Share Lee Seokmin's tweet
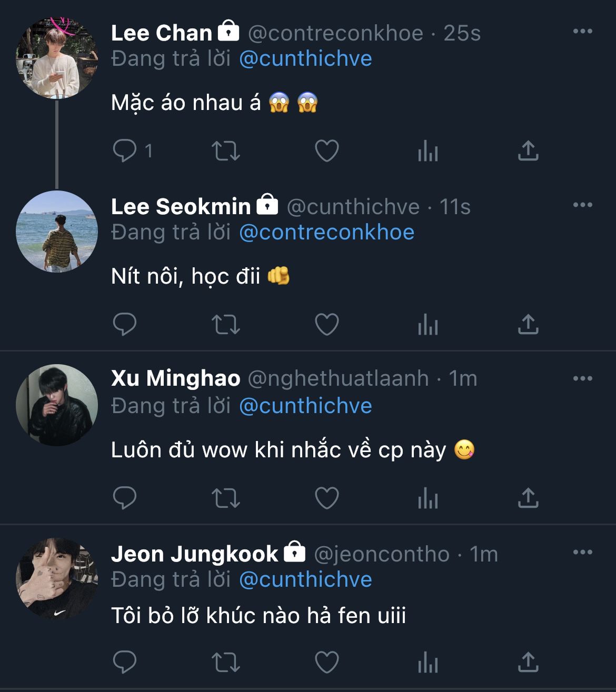The height and width of the screenshot is (692, 616). click(528, 325)
